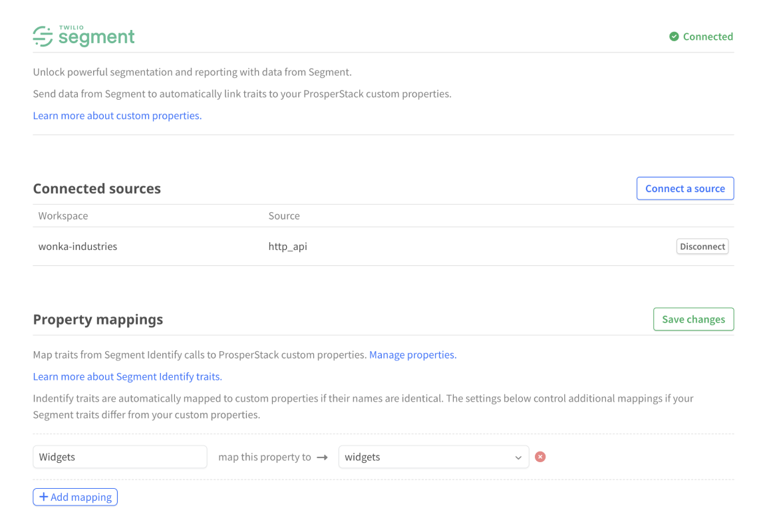Click the 'Connected' status text
The image size is (767, 532).
708,37
